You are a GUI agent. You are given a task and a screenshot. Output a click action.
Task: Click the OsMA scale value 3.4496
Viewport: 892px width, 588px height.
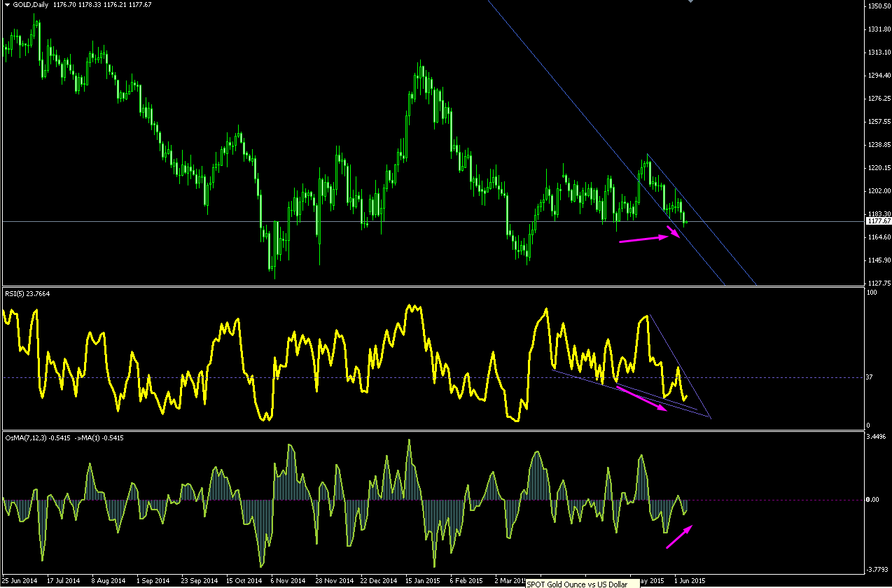(x=877, y=437)
